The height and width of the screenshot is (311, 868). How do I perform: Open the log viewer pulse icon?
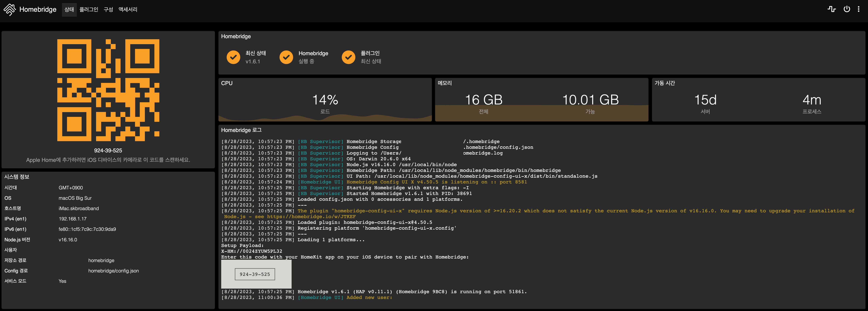pyautogui.click(x=831, y=9)
